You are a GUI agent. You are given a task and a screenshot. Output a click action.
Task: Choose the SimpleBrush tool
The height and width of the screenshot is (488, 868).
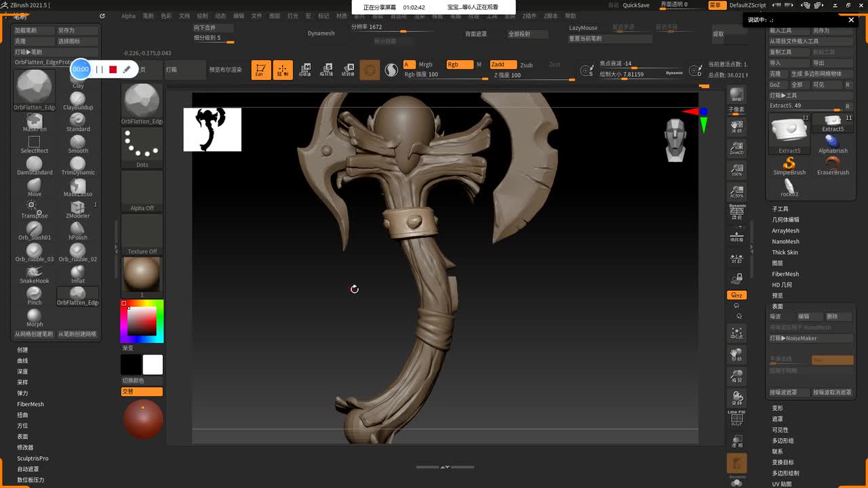pyautogui.click(x=789, y=166)
